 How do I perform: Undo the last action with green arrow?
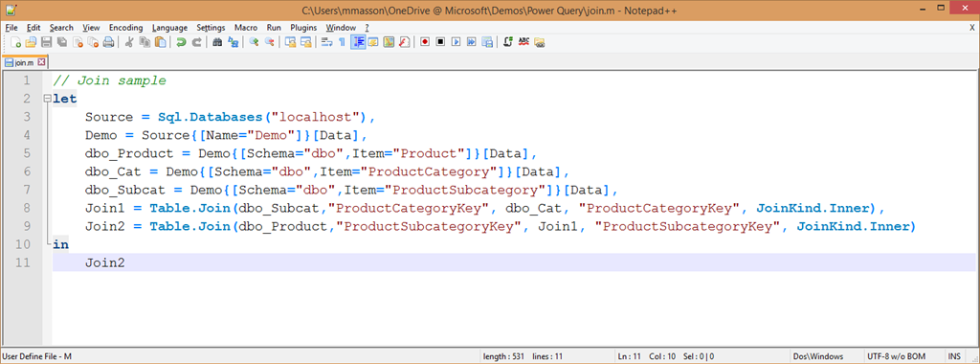[x=181, y=42]
